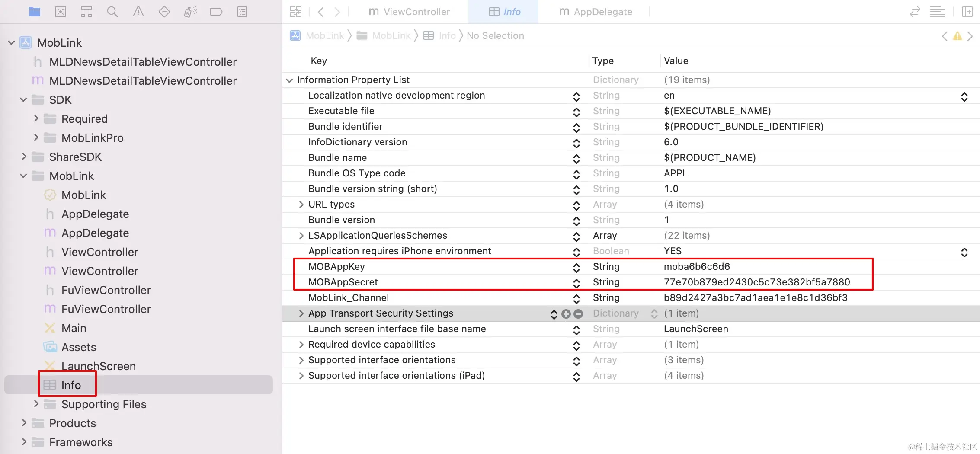Open the related items grid menu
The height and width of the screenshot is (454, 980).
296,12
